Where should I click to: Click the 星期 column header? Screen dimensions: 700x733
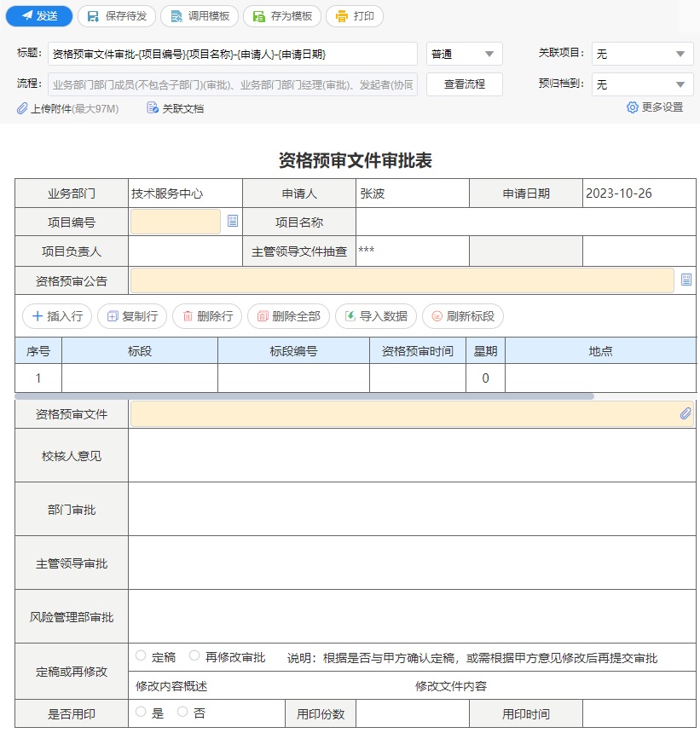coord(485,351)
